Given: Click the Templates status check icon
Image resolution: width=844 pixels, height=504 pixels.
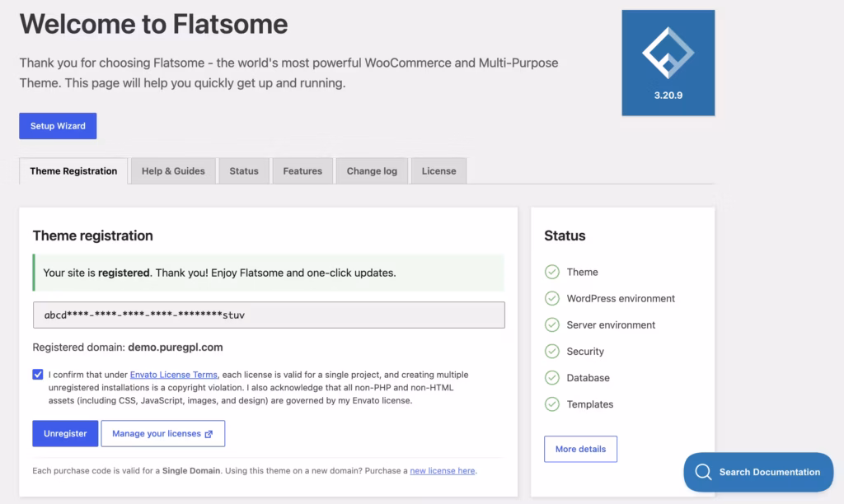Looking at the screenshot, I should pos(551,404).
